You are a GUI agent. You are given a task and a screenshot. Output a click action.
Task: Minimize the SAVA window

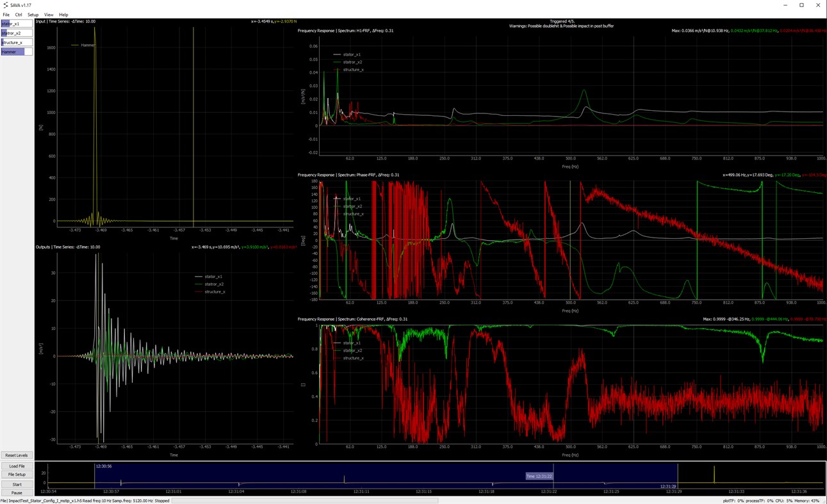tap(785, 5)
